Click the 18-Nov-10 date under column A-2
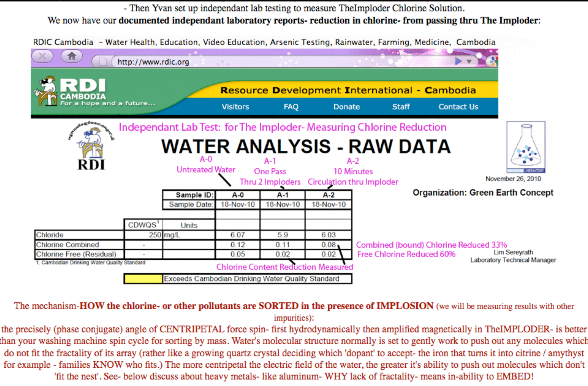Image resolution: width=588 pixels, height=386 pixels. pos(329,204)
